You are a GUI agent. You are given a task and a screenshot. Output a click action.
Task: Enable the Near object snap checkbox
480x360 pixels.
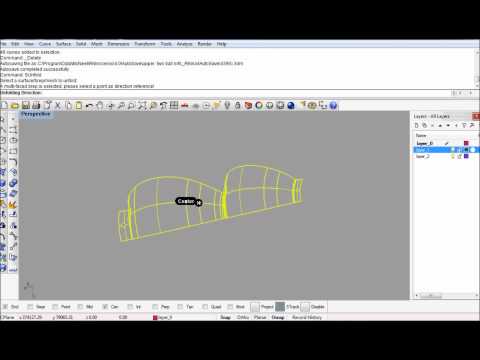[30, 307]
